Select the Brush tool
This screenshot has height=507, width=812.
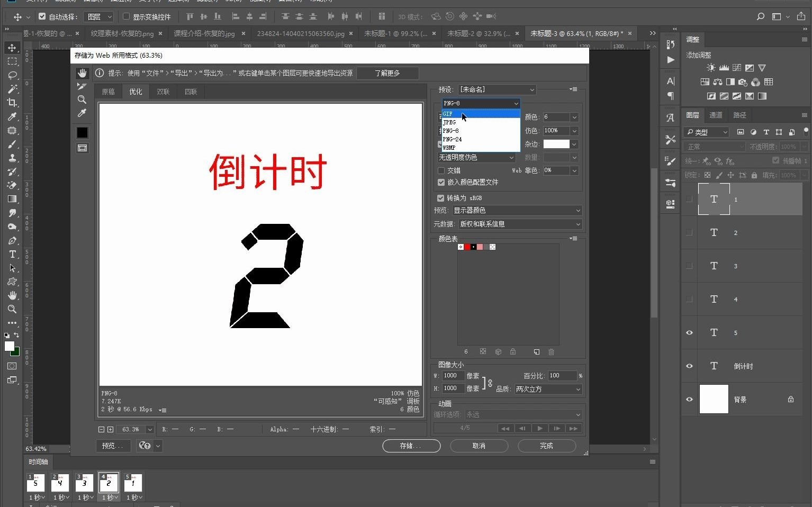pos(12,144)
